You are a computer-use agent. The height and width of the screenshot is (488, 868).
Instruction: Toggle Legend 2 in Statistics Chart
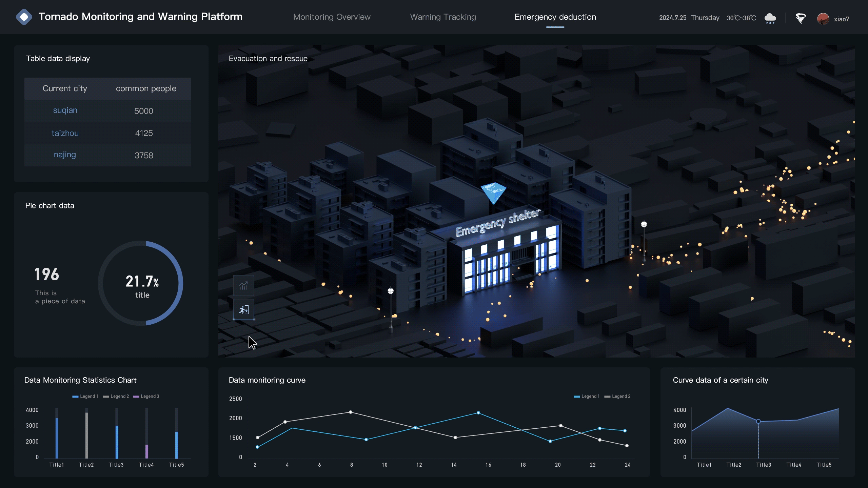pyautogui.click(x=116, y=396)
